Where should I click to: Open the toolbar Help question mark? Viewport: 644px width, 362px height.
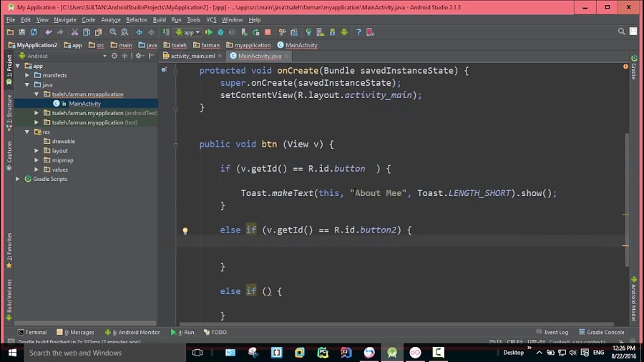(x=358, y=32)
